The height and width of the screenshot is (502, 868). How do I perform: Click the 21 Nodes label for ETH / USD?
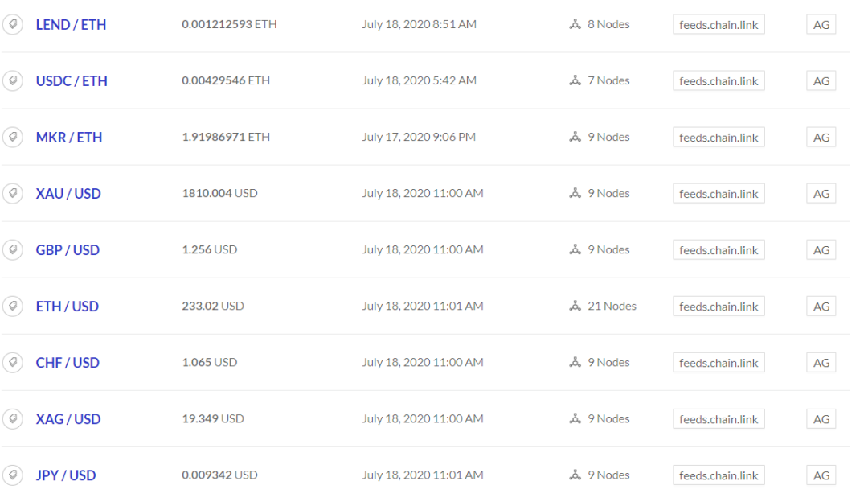pyautogui.click(x=612, y=307)
